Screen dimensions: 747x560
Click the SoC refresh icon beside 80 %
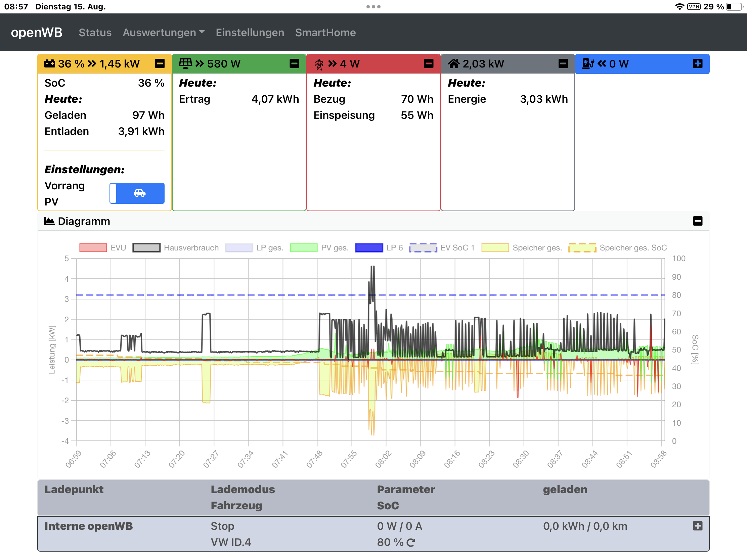(411, 543)
